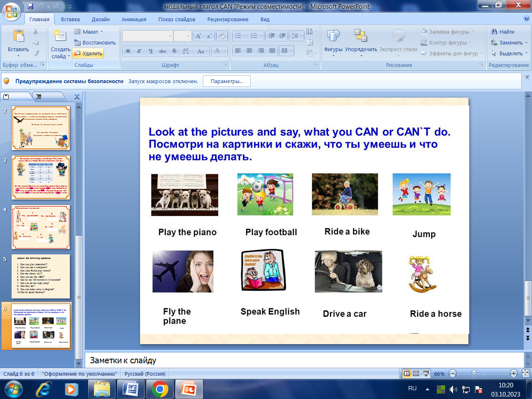
Task: Switch to the Анимация tab
Action: point(134,19)
